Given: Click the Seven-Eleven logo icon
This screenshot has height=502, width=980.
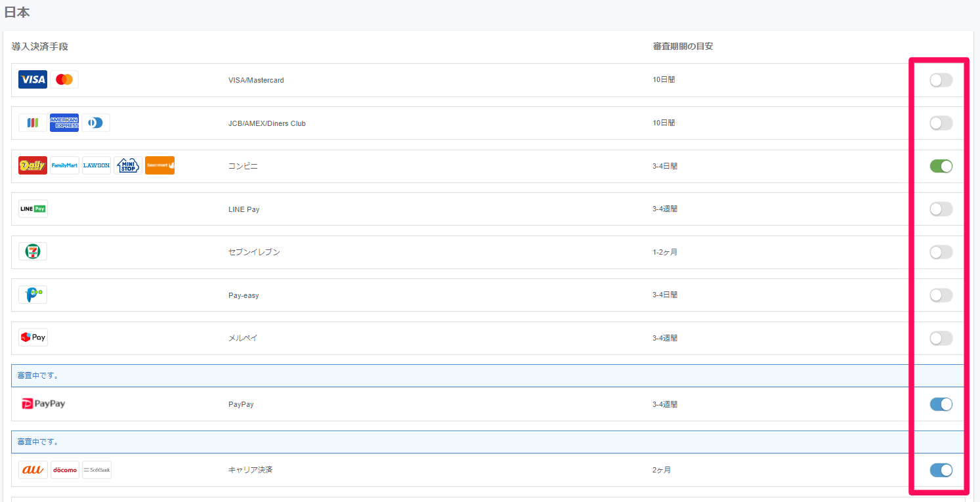Looking at the screenshot, I should pyautogui.click(x=33, y=252).
